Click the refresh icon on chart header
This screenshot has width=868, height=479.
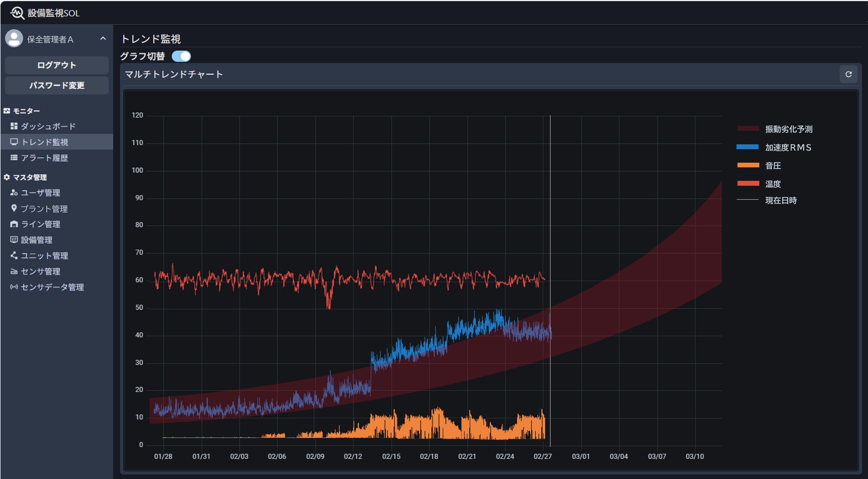(x=848, y=74)
